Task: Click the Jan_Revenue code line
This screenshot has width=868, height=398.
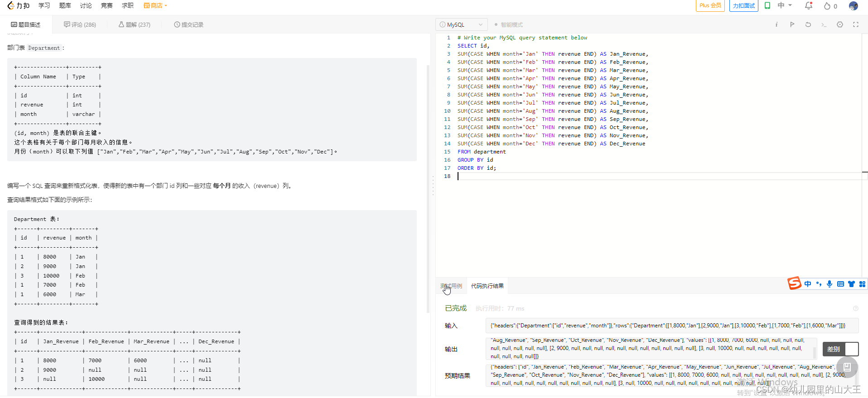Action: click(x=553, y=54)
